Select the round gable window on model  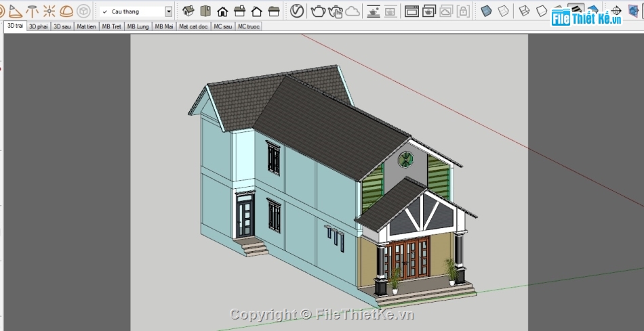pyautogui.click(x=406, y=159)
